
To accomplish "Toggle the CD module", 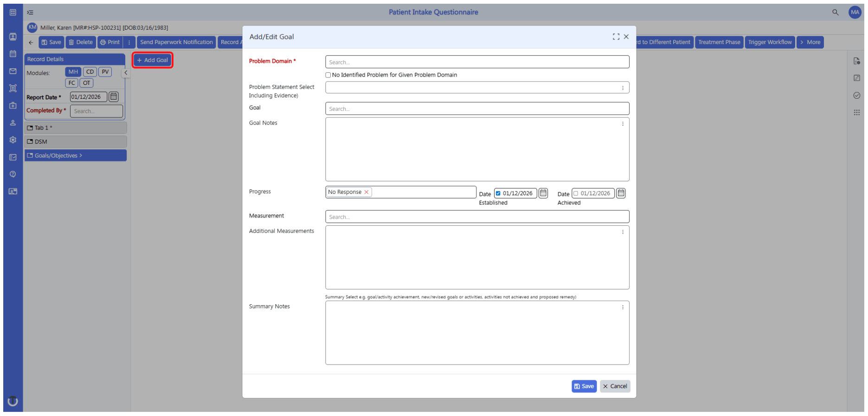I will 90,72.
